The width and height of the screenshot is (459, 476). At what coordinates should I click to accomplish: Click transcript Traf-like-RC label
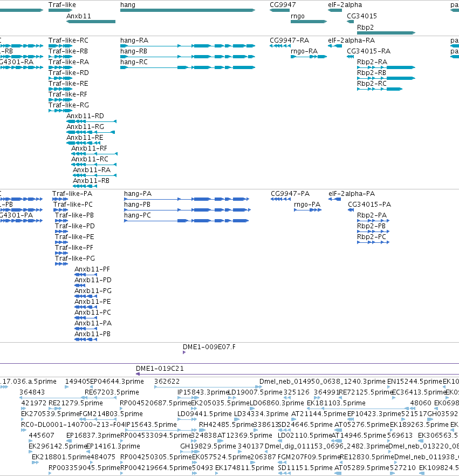(x=68, y=40)
